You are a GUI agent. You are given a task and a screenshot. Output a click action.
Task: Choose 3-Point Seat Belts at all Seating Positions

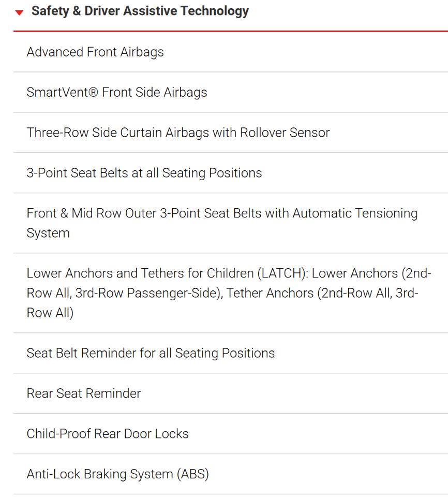[x=231, y=173]
